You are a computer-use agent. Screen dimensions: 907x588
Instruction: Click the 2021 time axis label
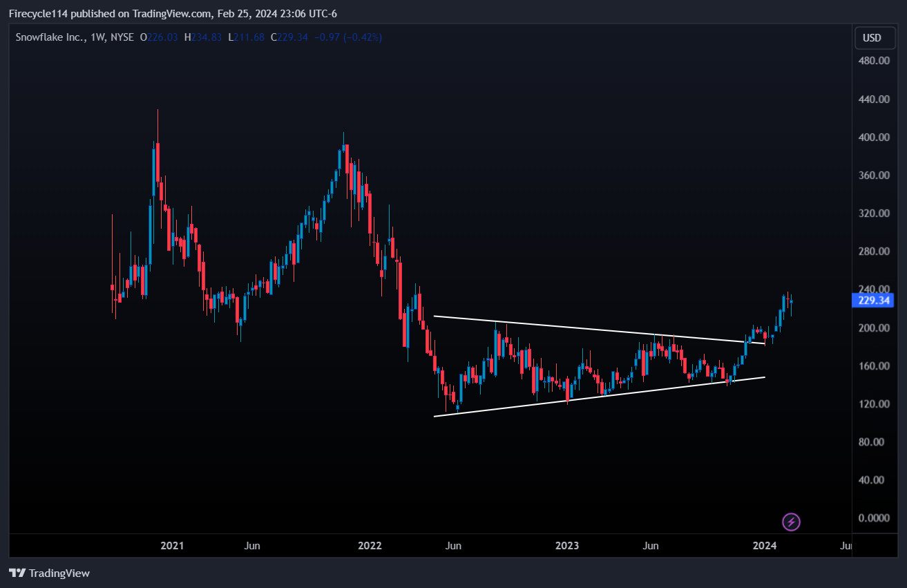pyautogui.click(x=172, y=546)
